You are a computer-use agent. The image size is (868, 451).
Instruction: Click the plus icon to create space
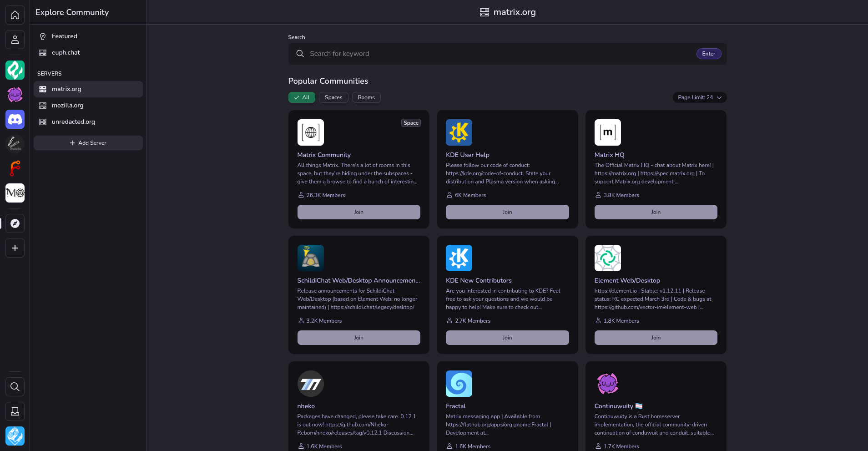point(15,248)
